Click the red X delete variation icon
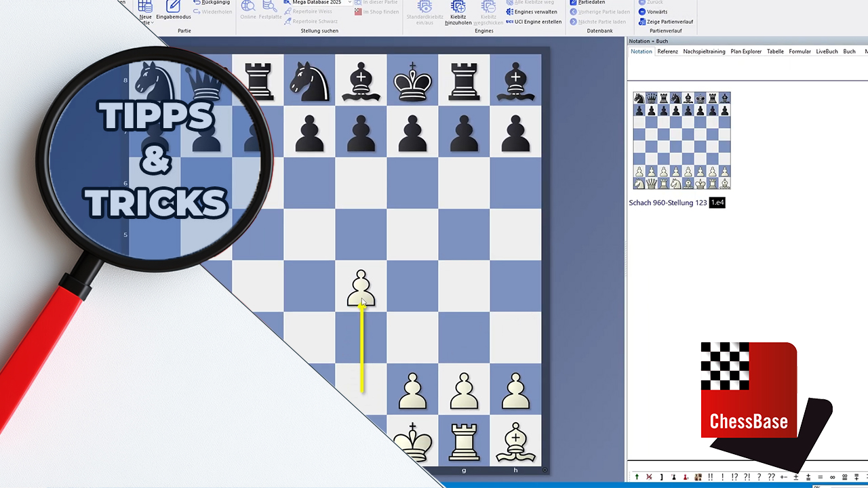 649,477
